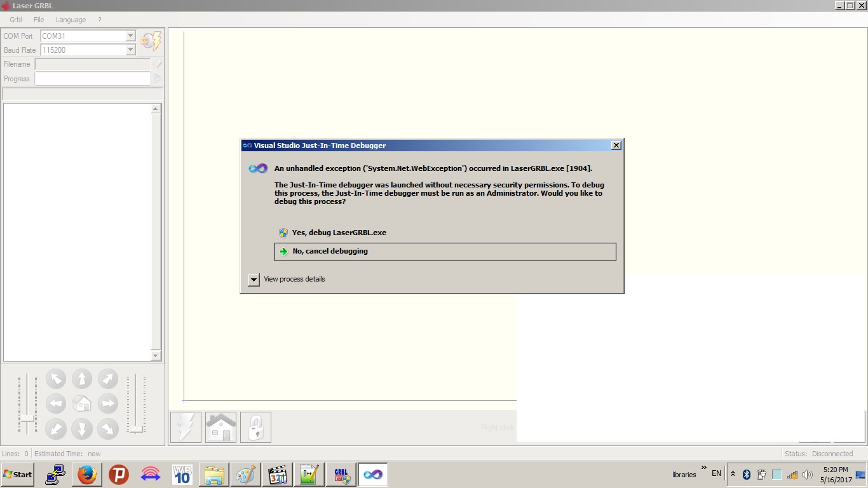
Task: Open the file explorer folder taskbar icon
Action: coord(214,475)
